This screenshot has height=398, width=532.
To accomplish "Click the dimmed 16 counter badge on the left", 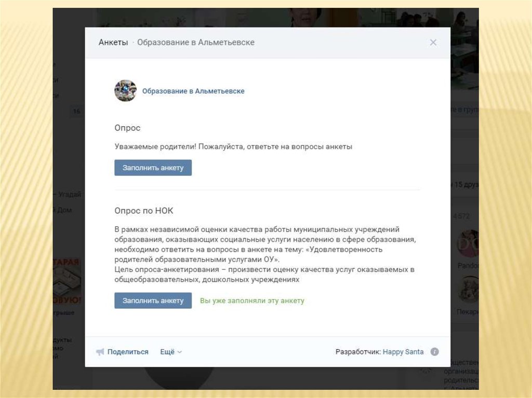I will [x=76, y=111].
